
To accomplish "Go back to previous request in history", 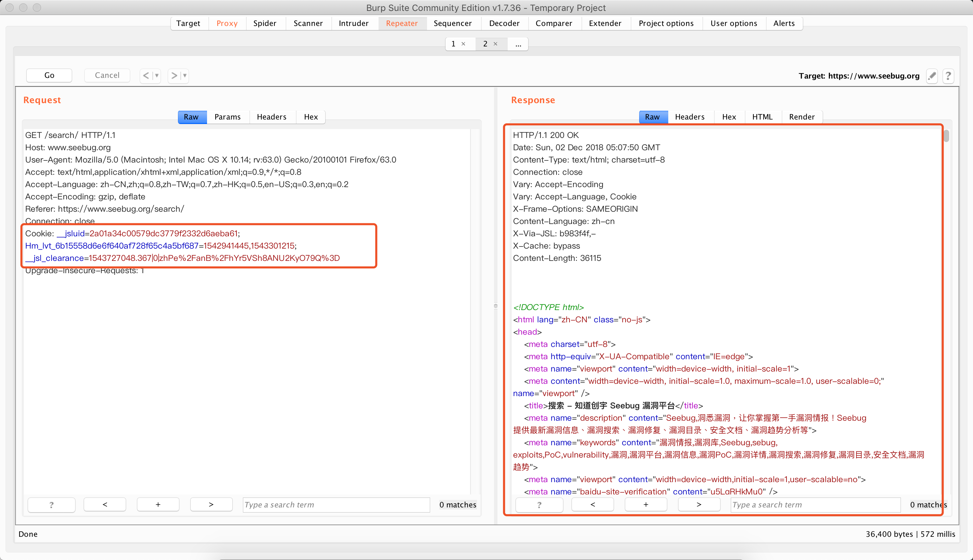I will click(x=146, y=75).
